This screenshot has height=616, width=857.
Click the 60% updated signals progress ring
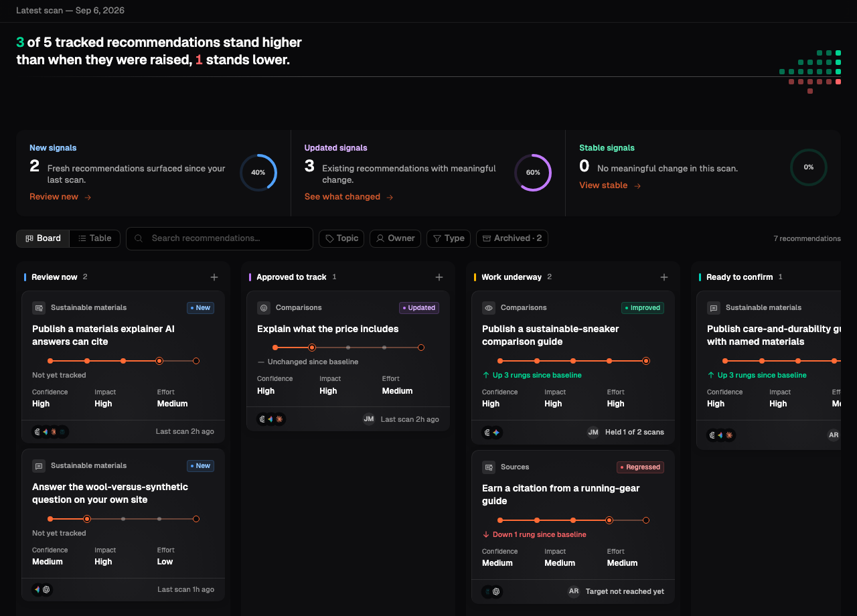(533, 173)
